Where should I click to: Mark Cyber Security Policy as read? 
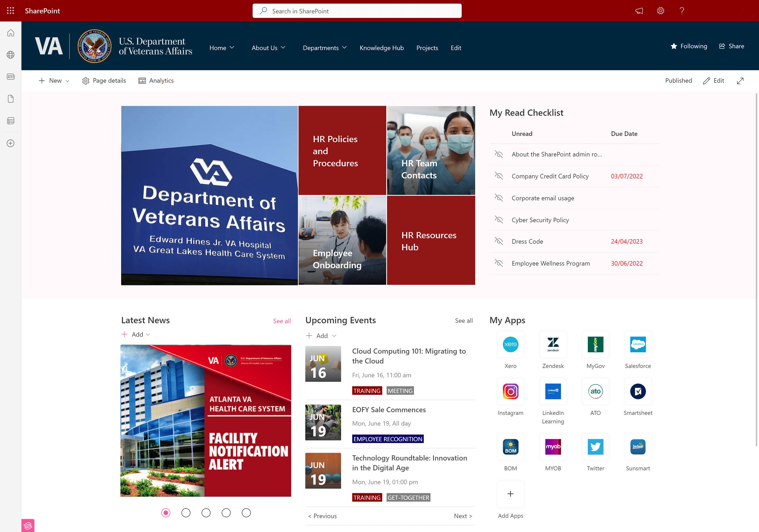(499, 220)
